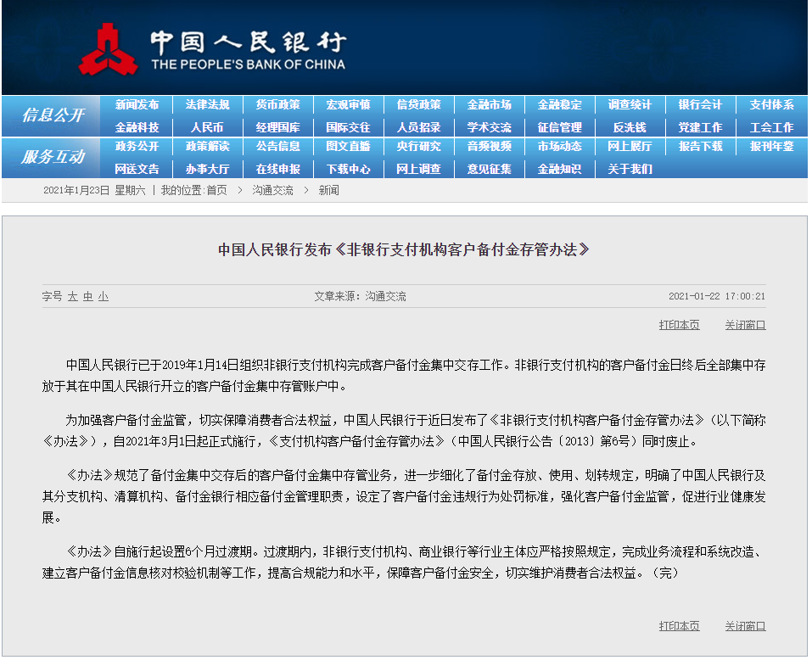Go to 沟通交流 breadcrumb link
Screen dimensions: 812x660
coord(273,191)
